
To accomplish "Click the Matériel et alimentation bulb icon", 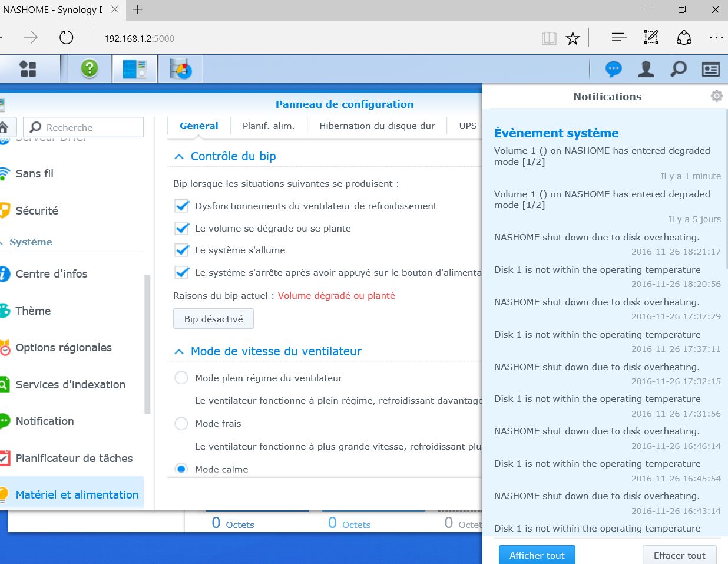I will 5,495.
